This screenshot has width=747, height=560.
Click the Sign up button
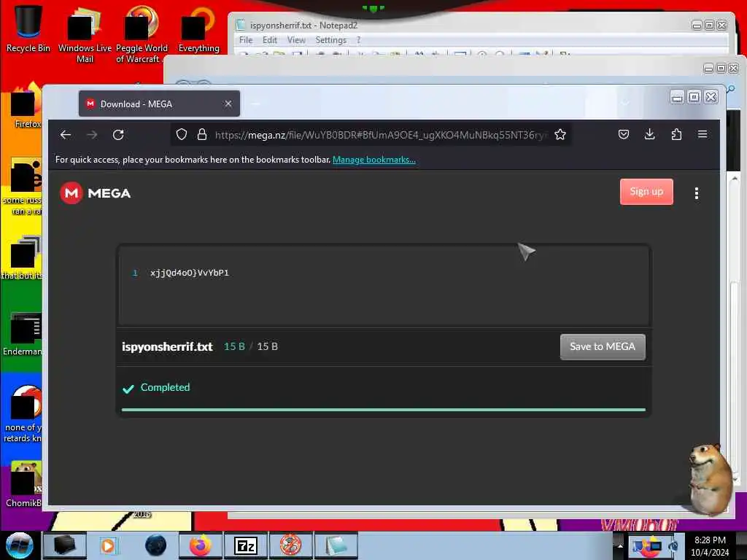(646, 192)
